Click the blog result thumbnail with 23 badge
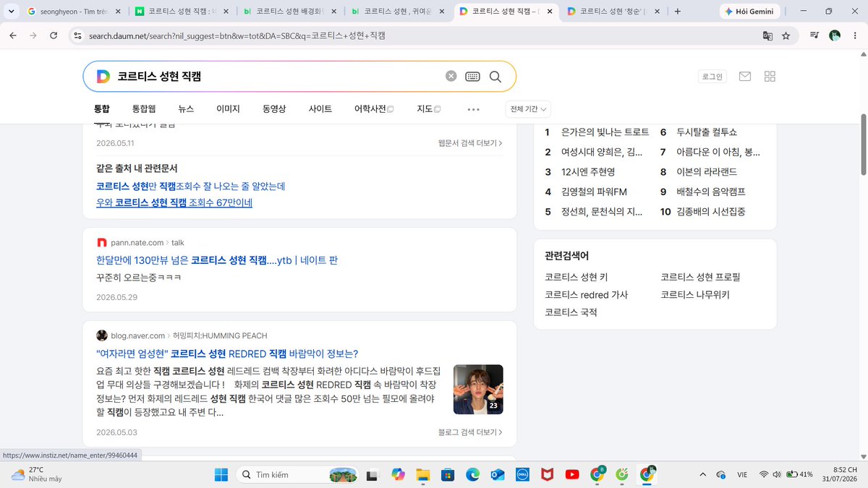Screen dimensions: 868x488 478,389
